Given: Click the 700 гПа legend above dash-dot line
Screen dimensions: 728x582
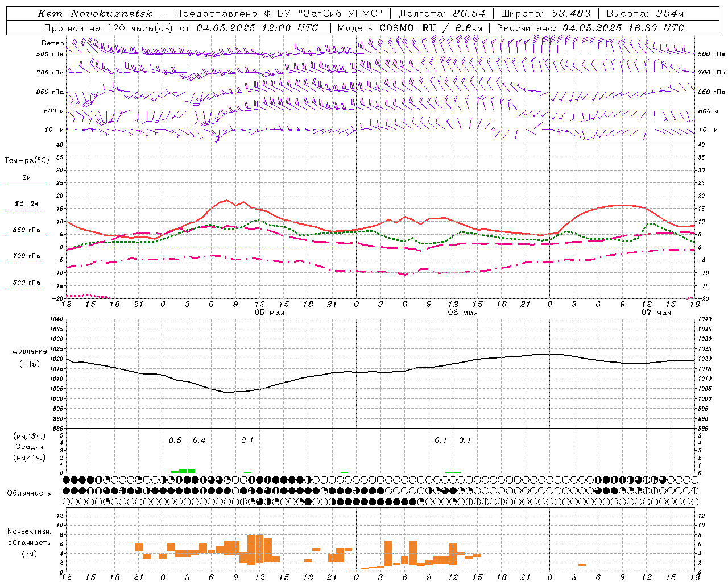Looking at the screenshot, I should coord(27,256).
